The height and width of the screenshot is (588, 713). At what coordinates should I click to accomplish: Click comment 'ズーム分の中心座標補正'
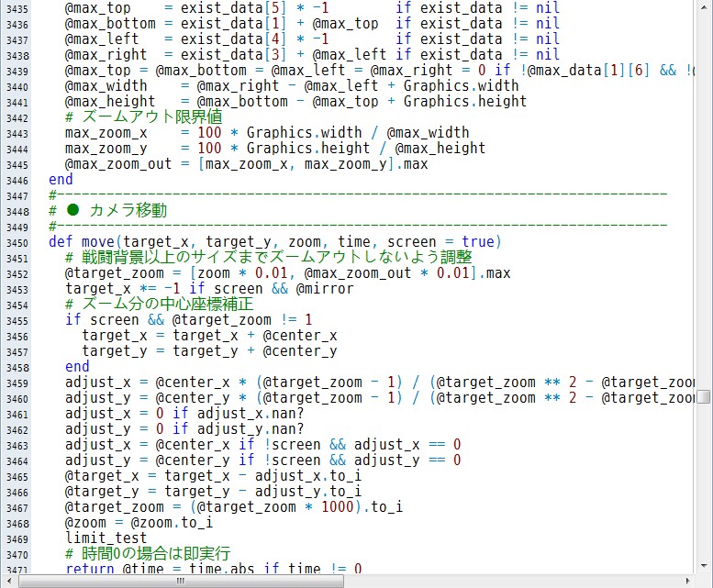pyautogui.click(x=167, y=304)
